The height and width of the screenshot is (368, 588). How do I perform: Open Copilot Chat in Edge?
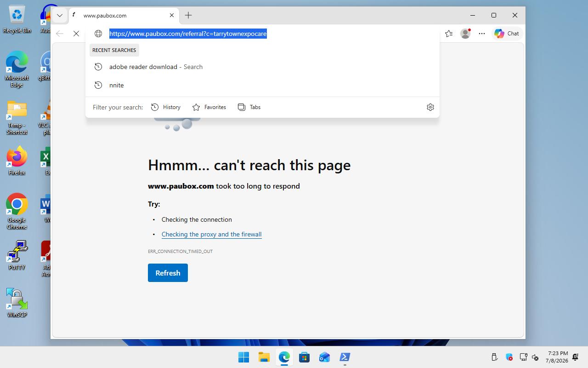point(507,34)
